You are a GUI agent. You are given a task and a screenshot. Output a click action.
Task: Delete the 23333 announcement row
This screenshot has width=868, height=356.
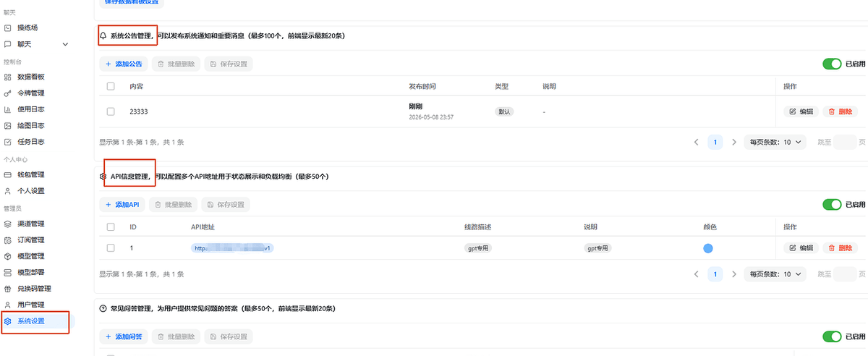pyautogui.click(x=840, y=111)
